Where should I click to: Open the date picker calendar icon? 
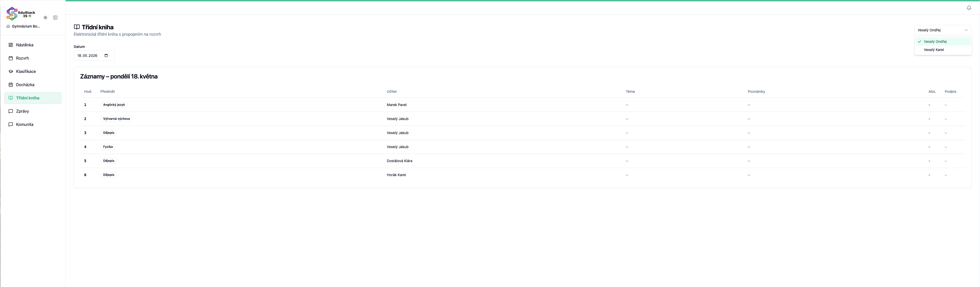tap(106, 56)
